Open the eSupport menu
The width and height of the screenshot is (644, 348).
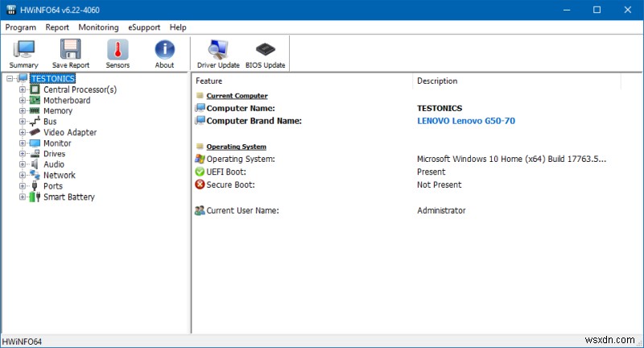[144, 27]
